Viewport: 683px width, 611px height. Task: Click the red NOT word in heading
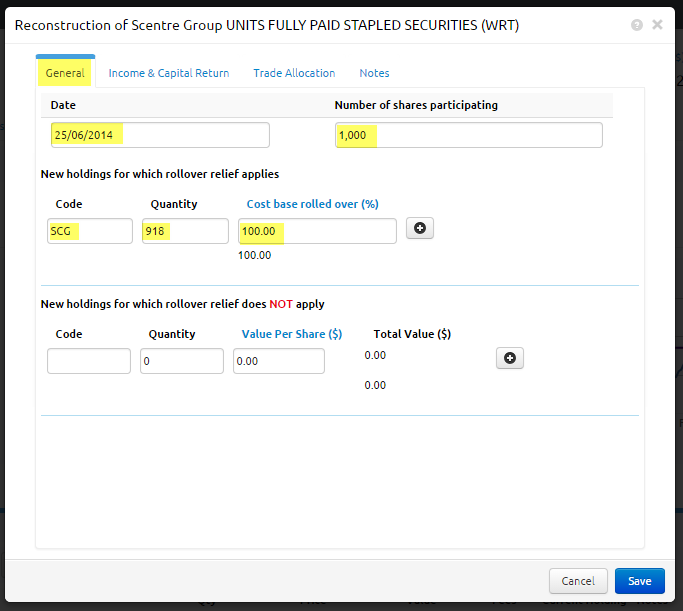click(x=281, y=304)
